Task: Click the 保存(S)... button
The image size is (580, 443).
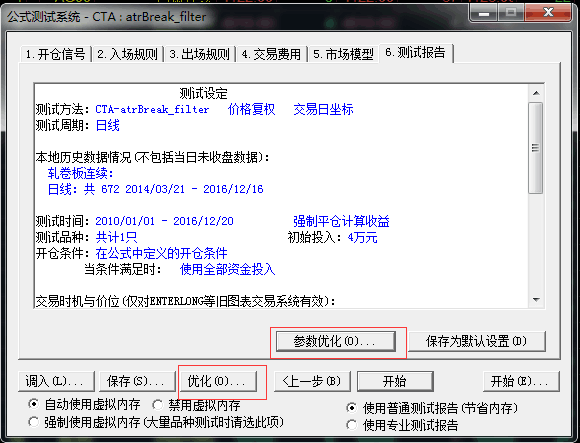Action: point(137,381)
